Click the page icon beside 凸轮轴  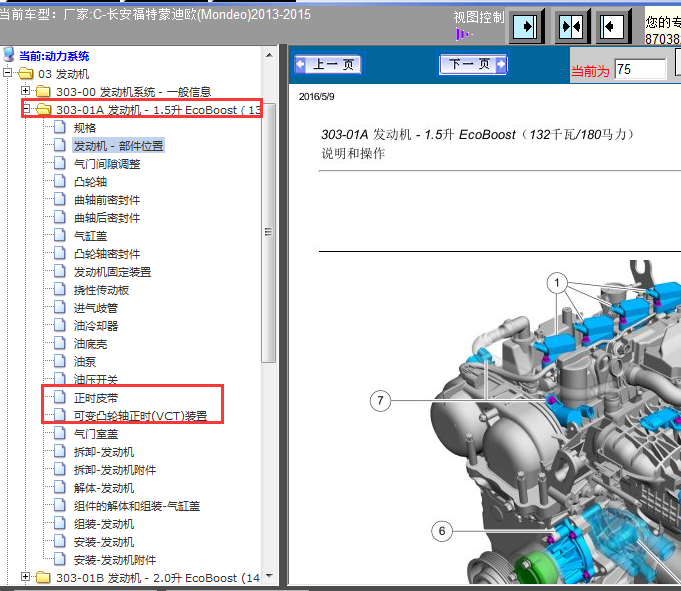pyautogui.click(x=60, y=181)
